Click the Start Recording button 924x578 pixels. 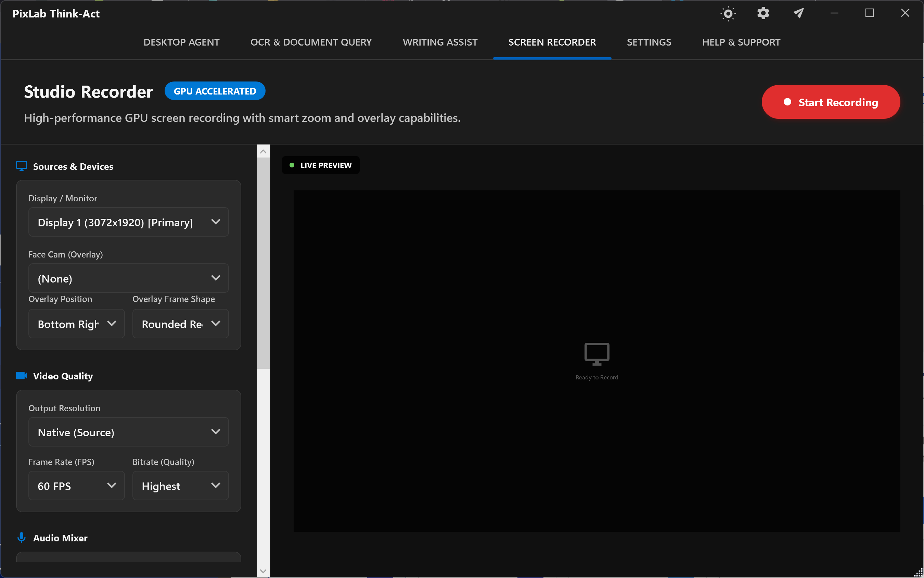pyautogui.click(x=831, y=102)
